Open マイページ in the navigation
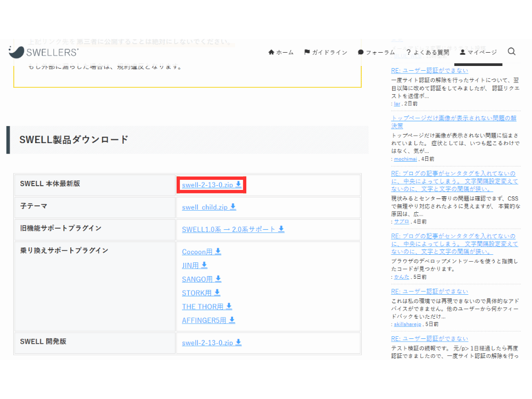 click(478, 52)
